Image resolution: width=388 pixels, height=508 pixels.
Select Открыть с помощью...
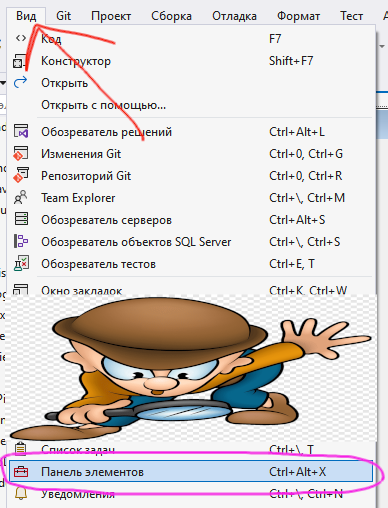191,105
